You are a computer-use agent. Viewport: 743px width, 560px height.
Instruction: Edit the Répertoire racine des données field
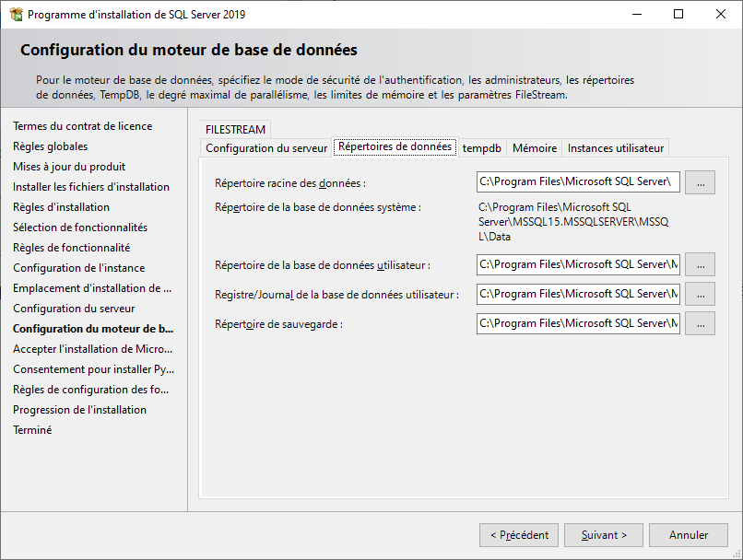point(578,182)
